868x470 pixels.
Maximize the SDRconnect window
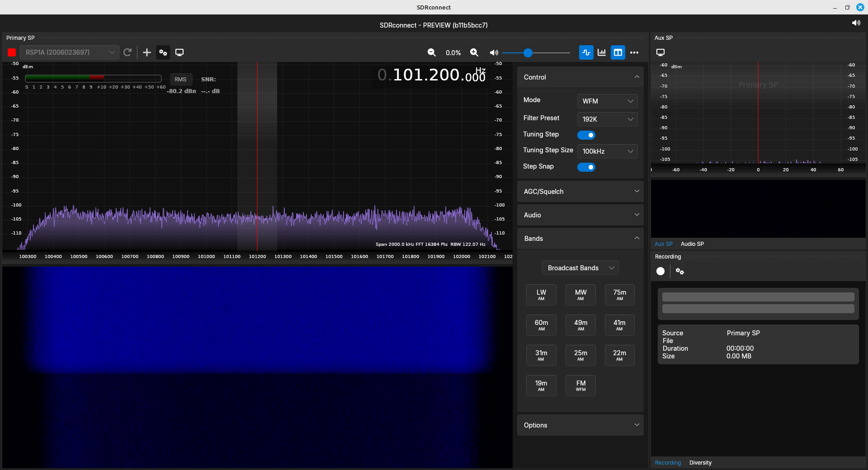click(x=847, y=7)
